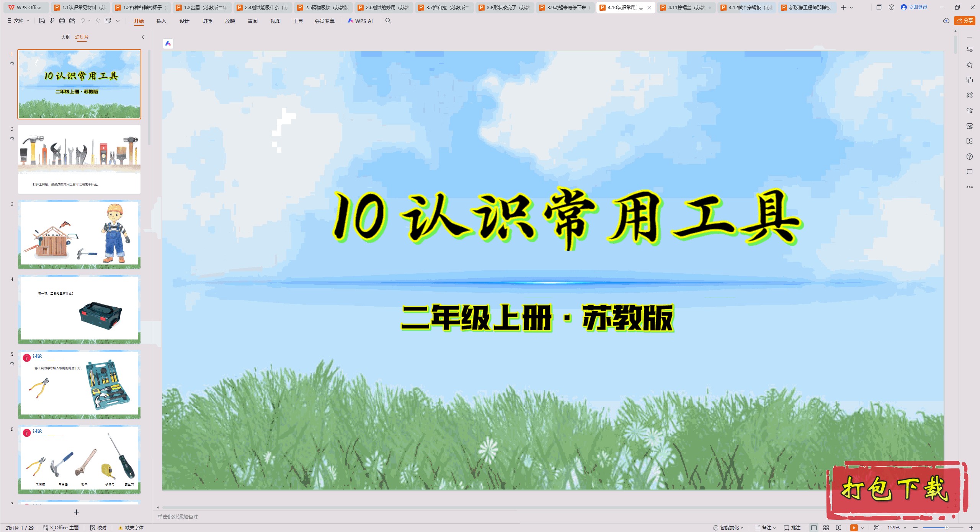Open WPS AI in the ribbon

[x=360, y=21]
